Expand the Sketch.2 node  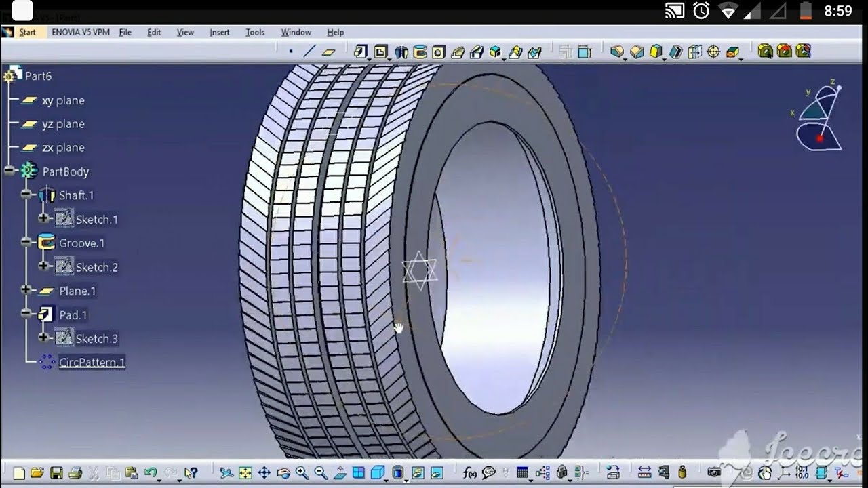pyautogui.click(x=43, y=266)
